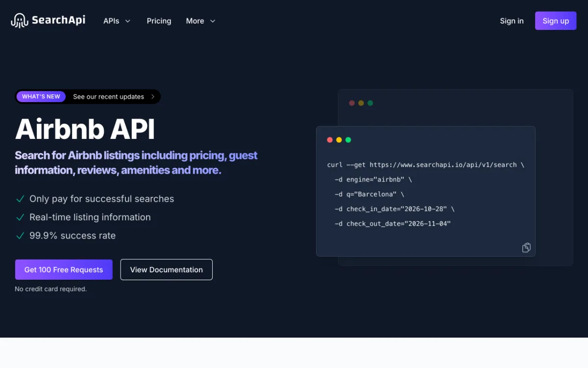Click the Sign up button
This screenshot has height=368, width=588.
click(x=556, y=21)
